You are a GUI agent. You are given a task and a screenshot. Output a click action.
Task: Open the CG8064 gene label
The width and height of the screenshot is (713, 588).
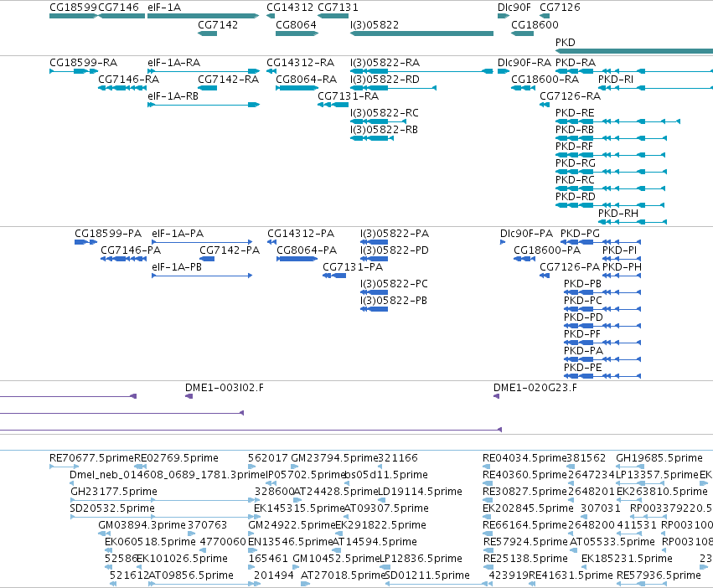[296, 24]
